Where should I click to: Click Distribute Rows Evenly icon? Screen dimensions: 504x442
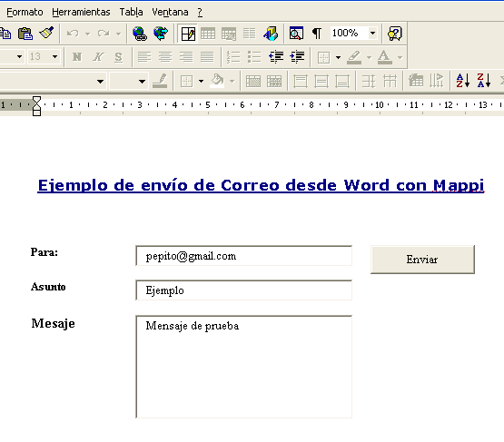369,81
